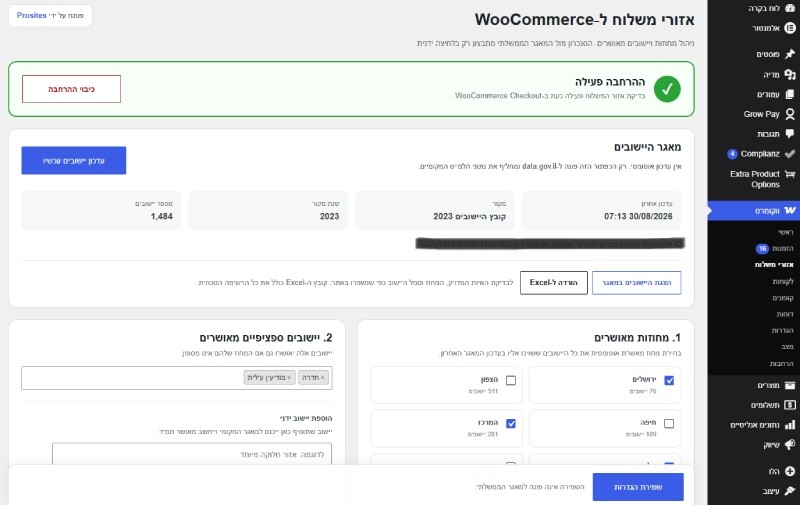Uncheck the המרכז district checkbox
The image size is (800, 505).
pos(511,423)
